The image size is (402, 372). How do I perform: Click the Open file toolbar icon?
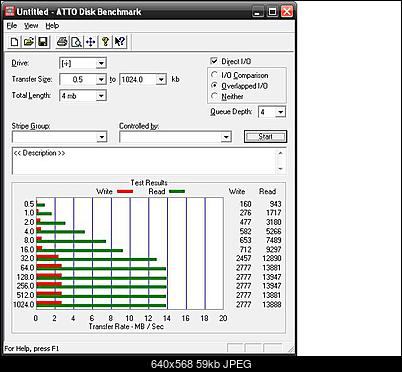[x=29, y=42]
